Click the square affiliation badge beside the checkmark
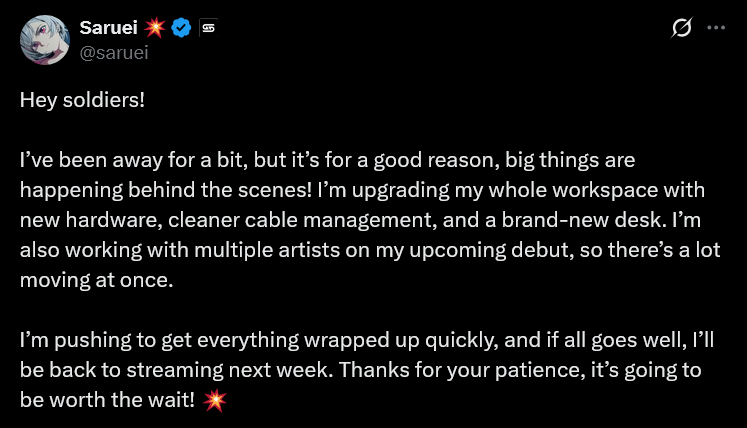Viewport: 747px width, 428px height. tap(208, 28)
